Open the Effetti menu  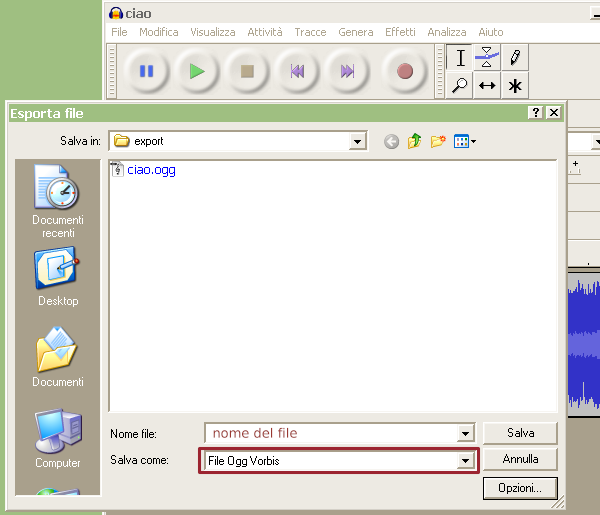(400, 32)
